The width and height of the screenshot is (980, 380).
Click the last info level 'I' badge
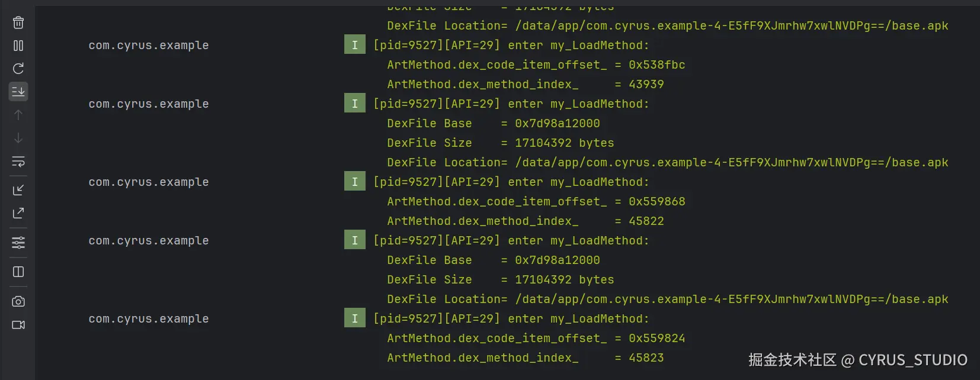[354, 318]
